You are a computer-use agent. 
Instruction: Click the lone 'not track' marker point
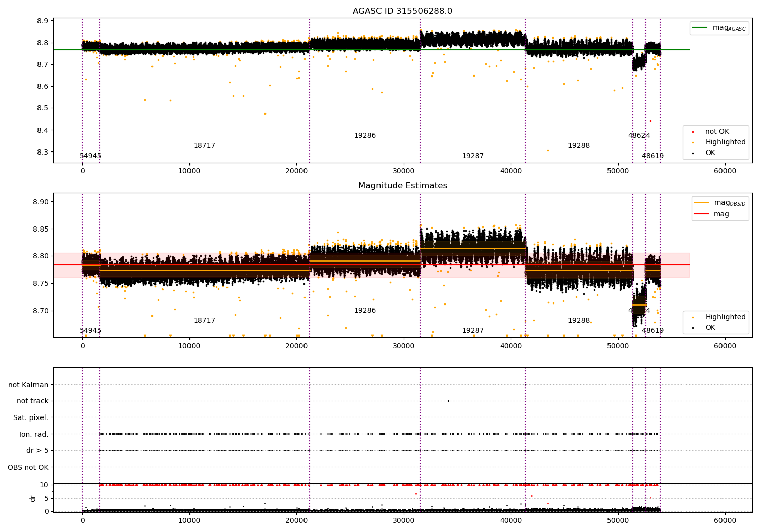pos(448,401)
